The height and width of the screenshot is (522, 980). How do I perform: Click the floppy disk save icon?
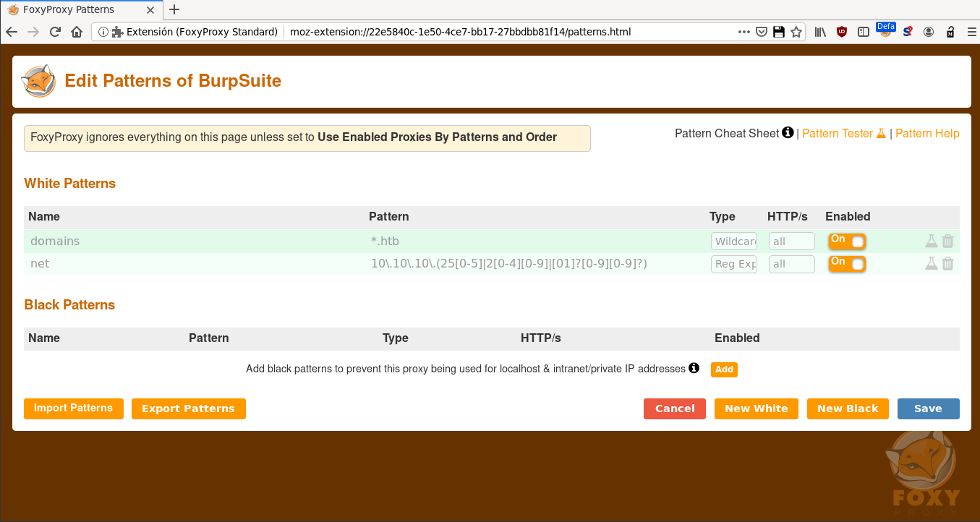click(779, 32)
